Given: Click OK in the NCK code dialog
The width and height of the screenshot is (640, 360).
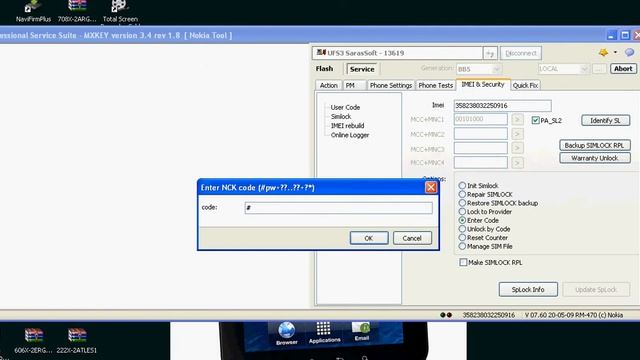Looking at the screenshot, I should coord(369,238).
